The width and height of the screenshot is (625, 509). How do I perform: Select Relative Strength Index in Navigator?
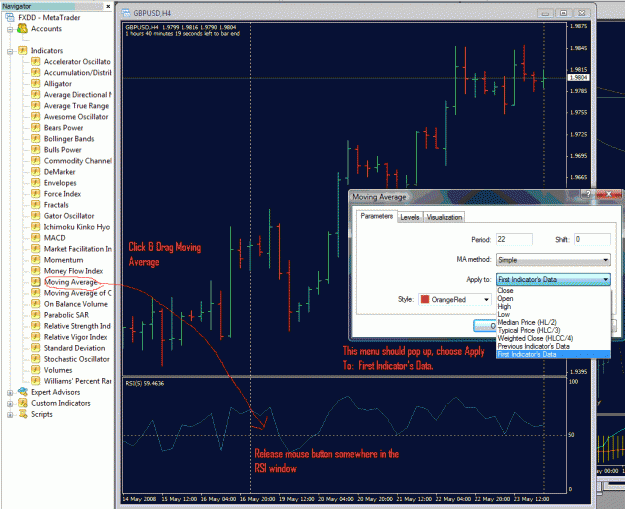[x=77, y=326]
